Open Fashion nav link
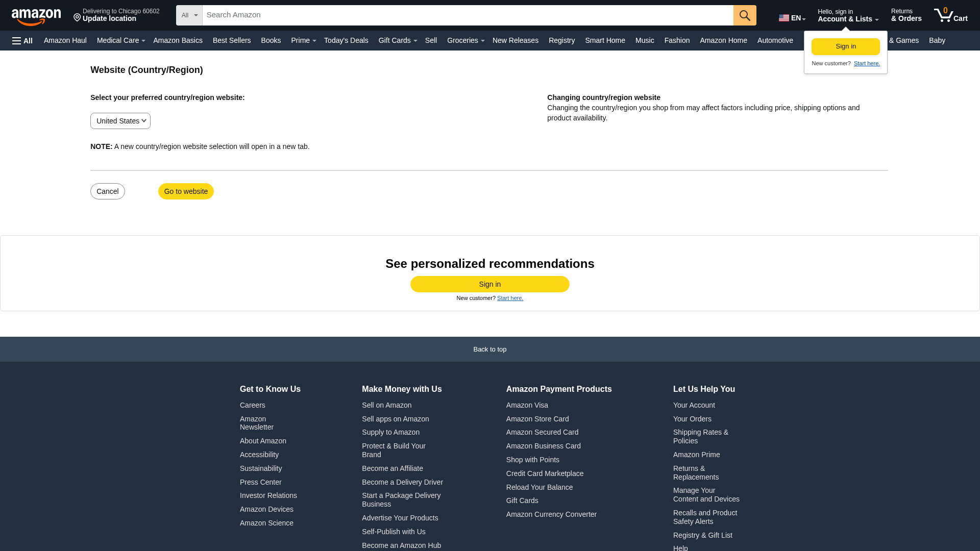The width and height of the screenshot is (980, 551). point(677,40)
